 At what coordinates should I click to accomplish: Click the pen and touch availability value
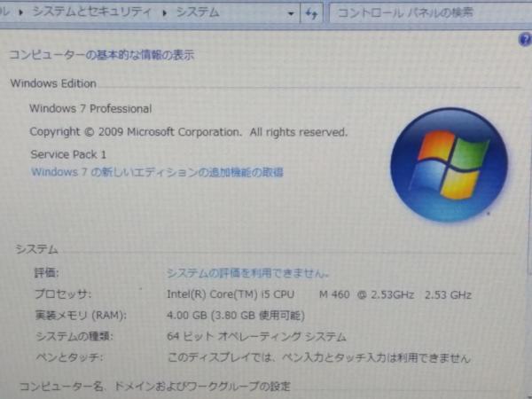[319, 357]
